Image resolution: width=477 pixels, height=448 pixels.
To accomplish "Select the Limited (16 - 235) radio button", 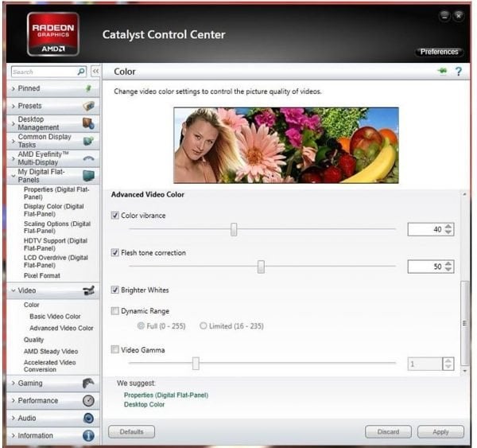I will [203, 326].
